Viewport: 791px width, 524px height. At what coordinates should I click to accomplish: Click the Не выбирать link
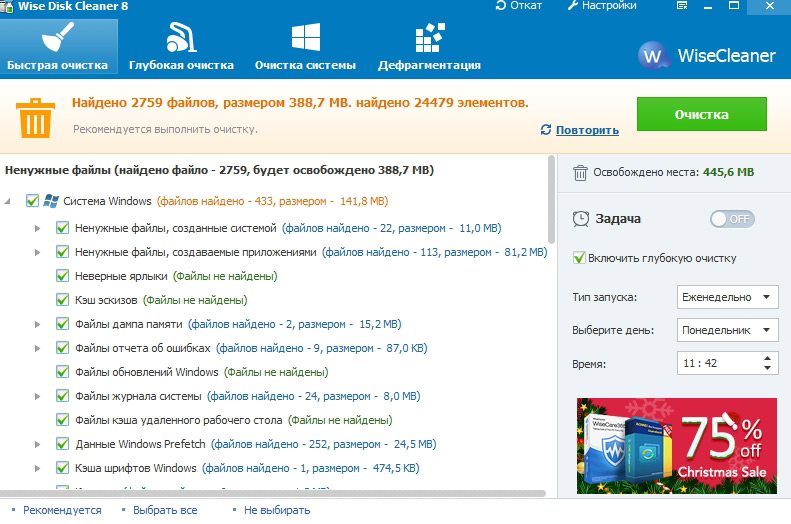point(277,510)
